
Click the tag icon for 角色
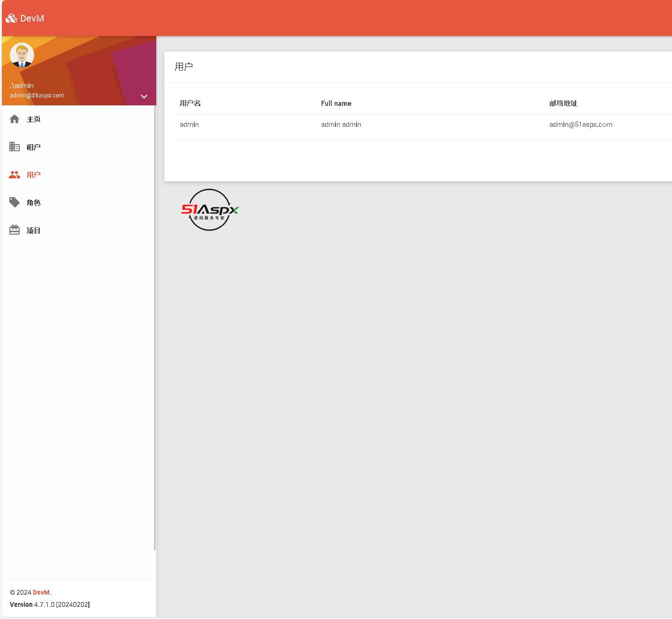(15, 202)
